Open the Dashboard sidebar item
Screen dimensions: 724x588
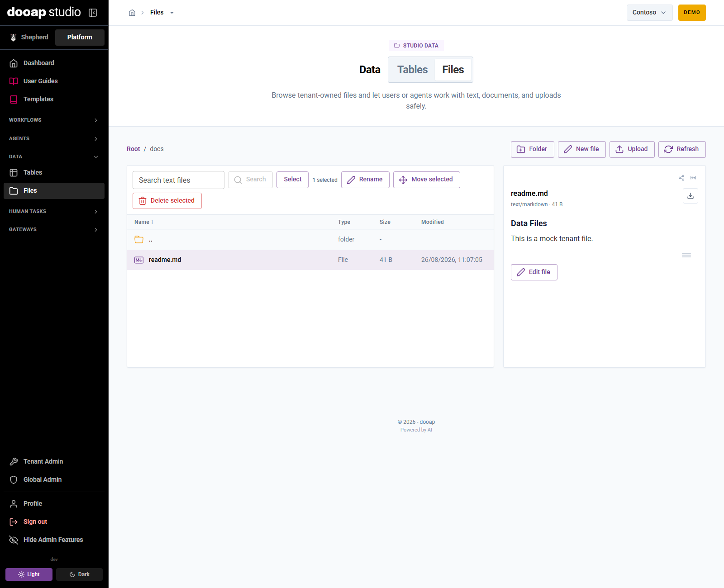(54, 63)
